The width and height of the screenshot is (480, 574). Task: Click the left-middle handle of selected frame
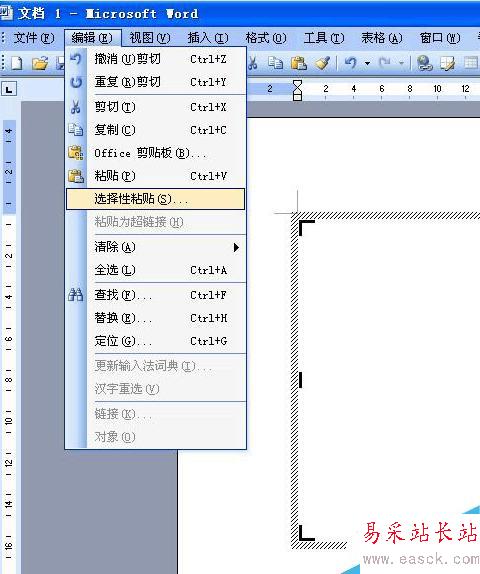tap(301, 380)
